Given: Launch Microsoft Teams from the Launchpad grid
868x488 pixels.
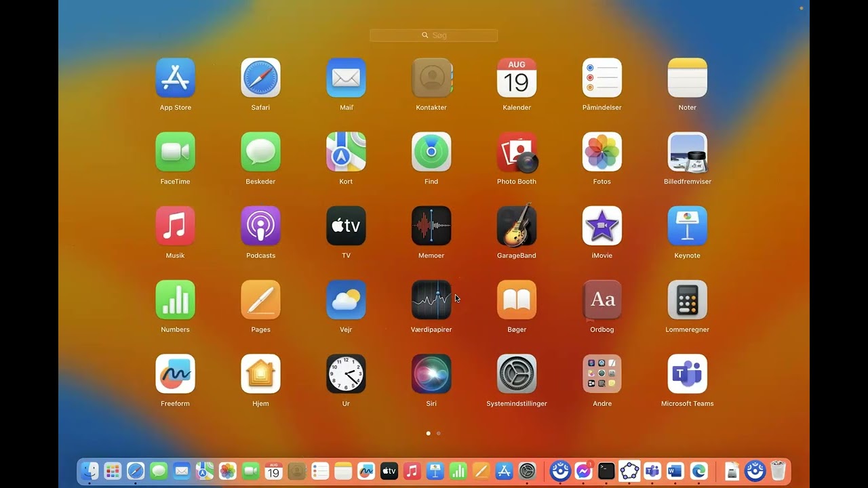Looking at the screenshot, I should coord(688,373).
